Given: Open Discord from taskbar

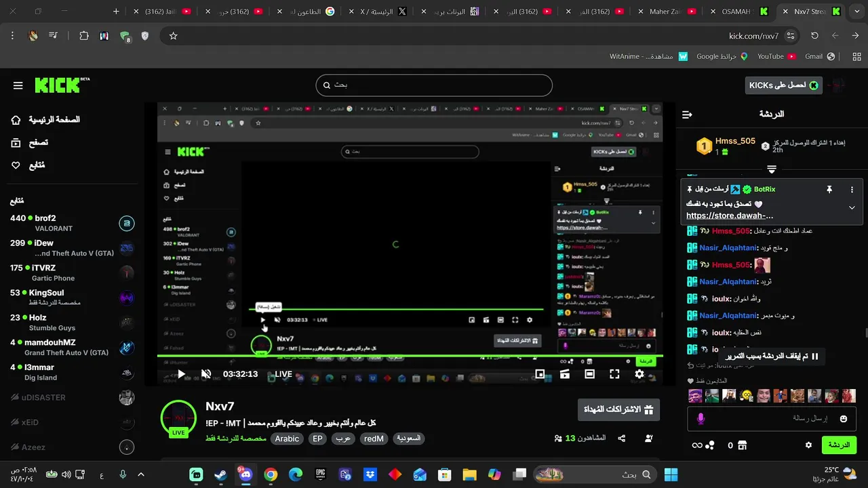Looking at the screenshot, I should (x=245, y=474).
